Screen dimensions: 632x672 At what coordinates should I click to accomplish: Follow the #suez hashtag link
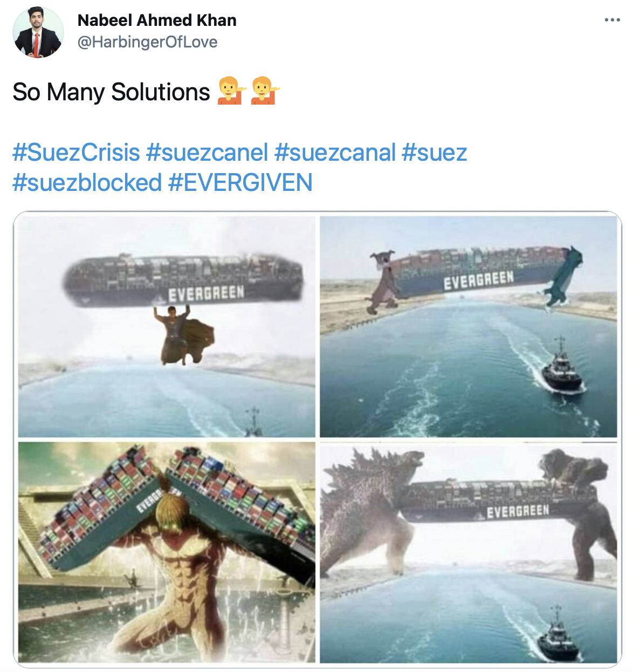[435, 153]
